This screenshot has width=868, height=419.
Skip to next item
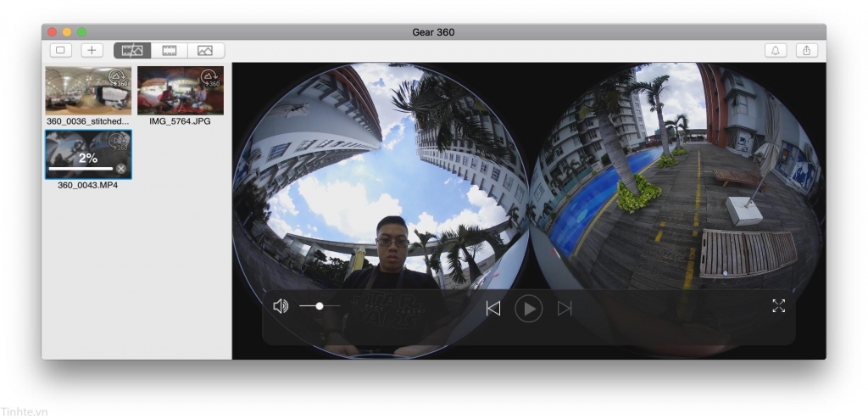click(564, 308)
